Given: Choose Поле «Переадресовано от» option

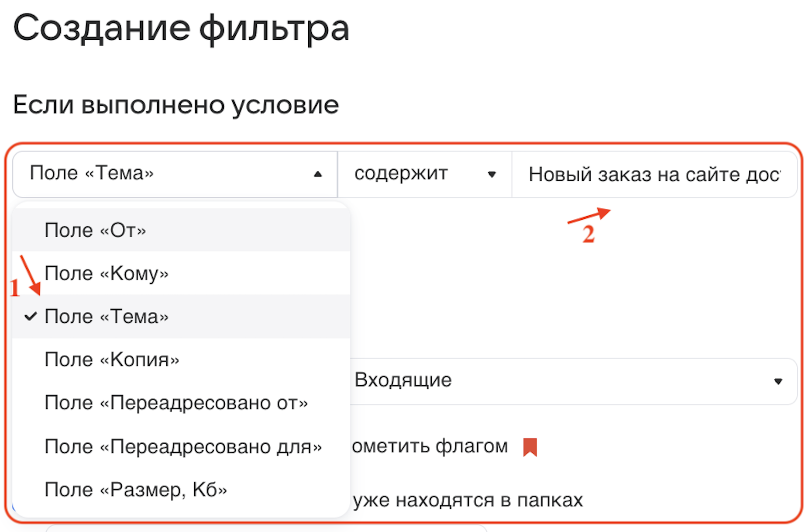Looking at the screenshot, I should [176, 403].
